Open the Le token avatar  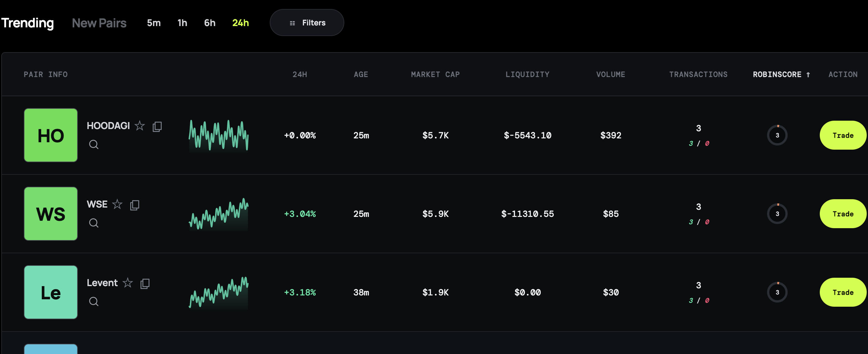pyautogui.click(x=51, y=292)
